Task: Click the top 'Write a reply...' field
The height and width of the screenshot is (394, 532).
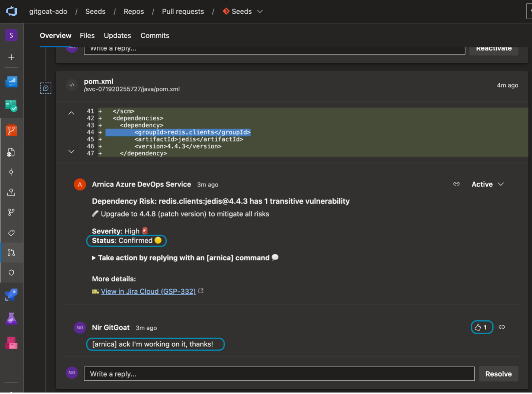Action: 275,50
